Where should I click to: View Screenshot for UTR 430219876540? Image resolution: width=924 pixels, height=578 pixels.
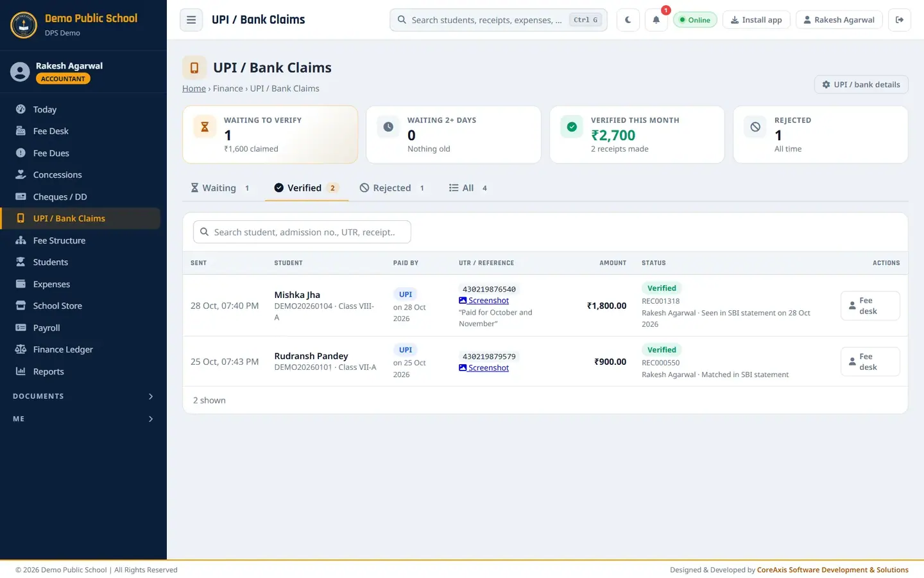484,301
